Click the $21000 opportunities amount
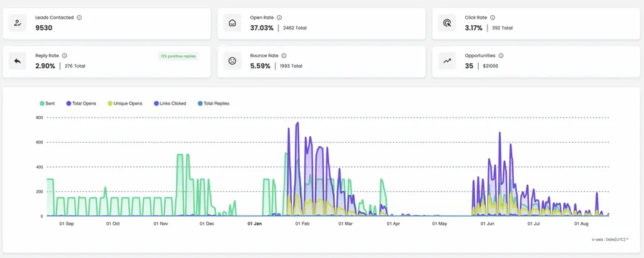 coord(490,66)
